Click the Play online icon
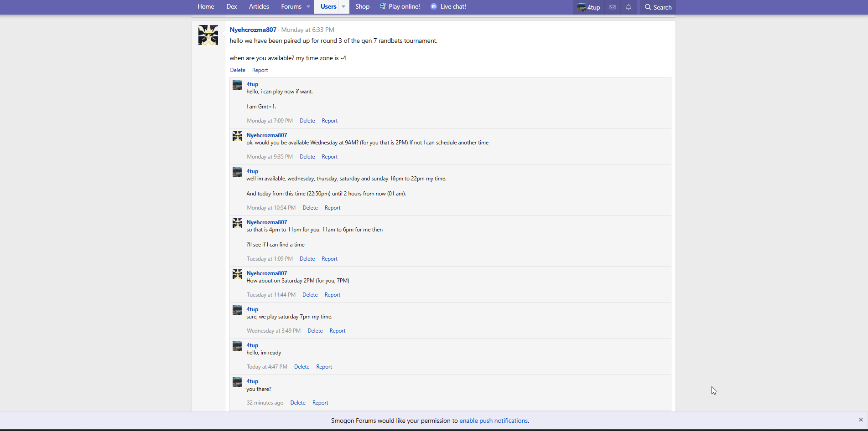 coord(383,6)
